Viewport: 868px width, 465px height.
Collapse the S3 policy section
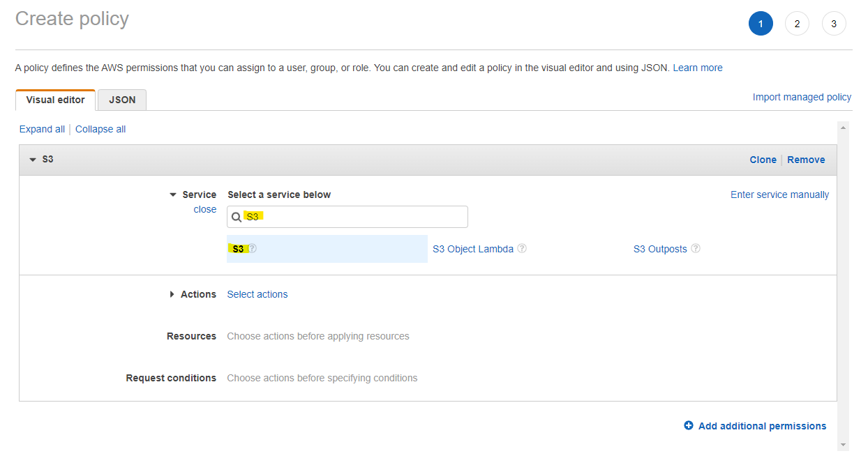pyautogui.click(x=33, y=159)
